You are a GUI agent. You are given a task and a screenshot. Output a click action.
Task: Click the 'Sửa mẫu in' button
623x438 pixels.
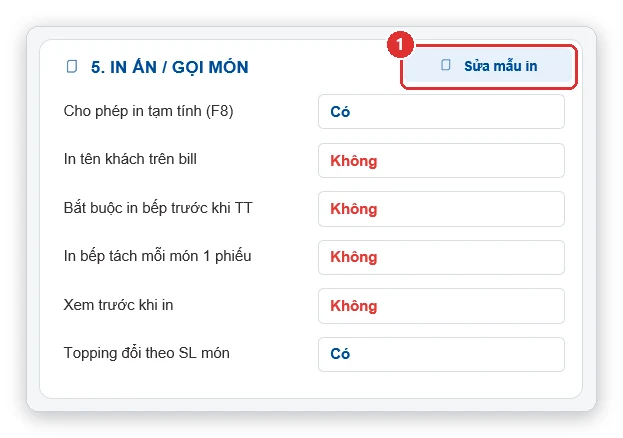tap(488, 66)
